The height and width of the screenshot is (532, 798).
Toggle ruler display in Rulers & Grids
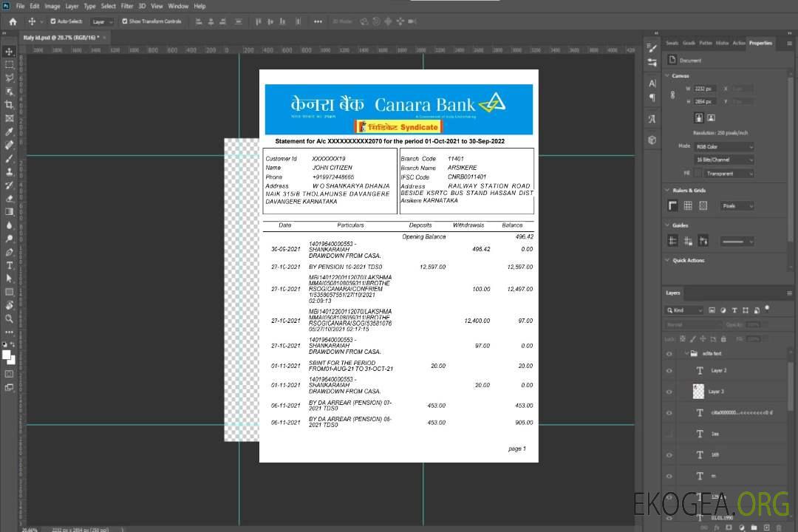[x=673, y=205]
